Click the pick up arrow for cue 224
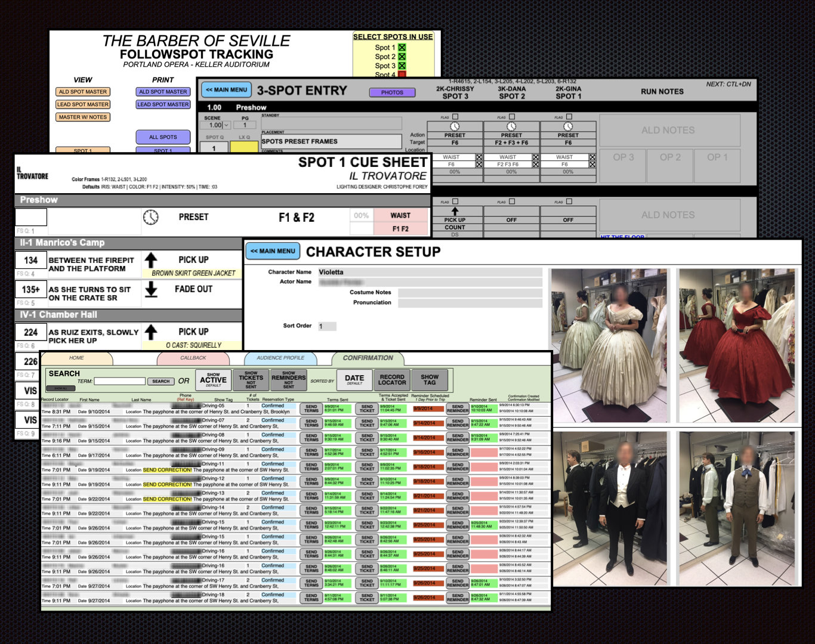The image size is (815, 644). [151, 332]
